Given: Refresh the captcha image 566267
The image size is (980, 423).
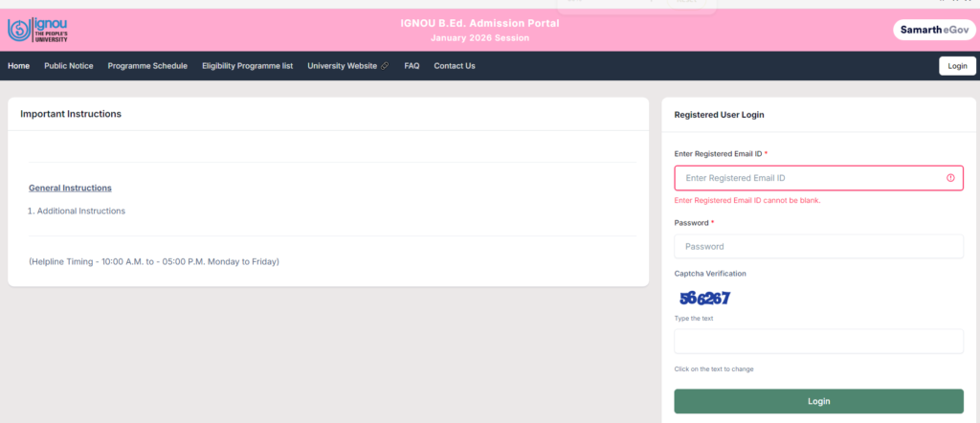Looking at the screenshot, I should click(704, 299).
